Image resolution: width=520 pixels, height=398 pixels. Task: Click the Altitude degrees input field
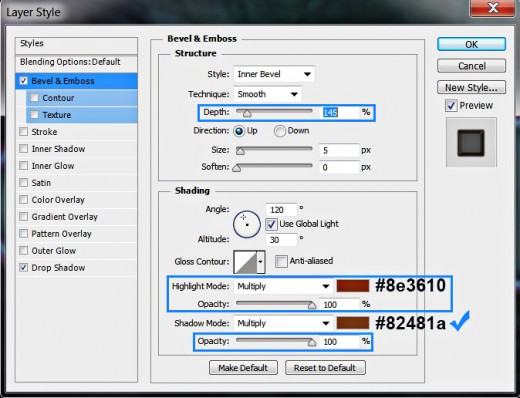[x=281, y=240]
